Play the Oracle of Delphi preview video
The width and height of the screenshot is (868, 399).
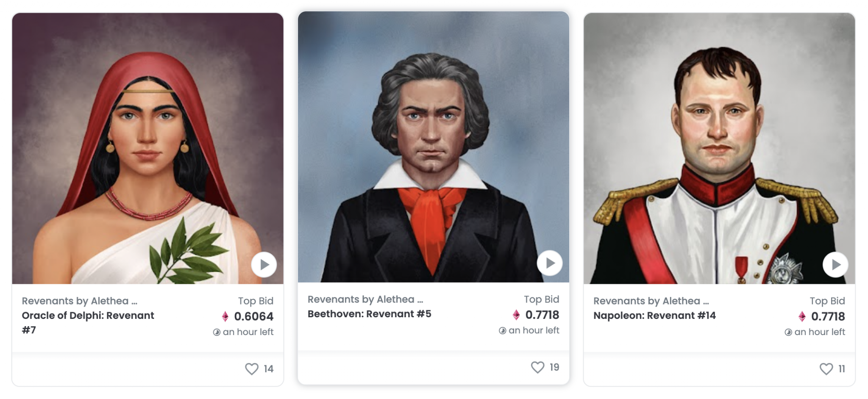pos(264,265)
